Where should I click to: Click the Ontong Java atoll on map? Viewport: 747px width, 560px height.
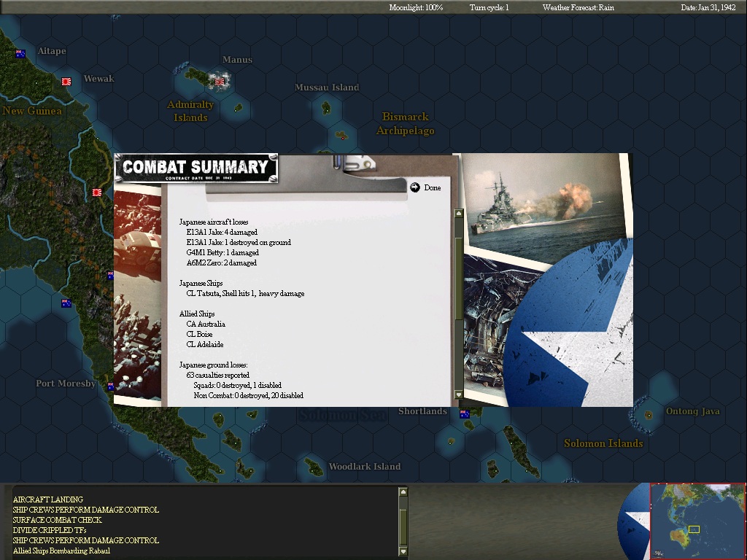coord(648,415)
